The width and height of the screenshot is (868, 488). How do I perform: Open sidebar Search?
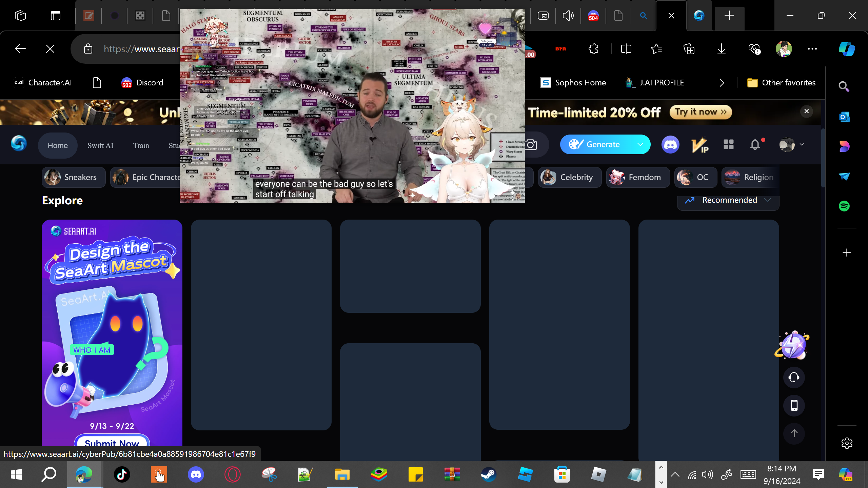pyautogui.click(x=844, y=87)
